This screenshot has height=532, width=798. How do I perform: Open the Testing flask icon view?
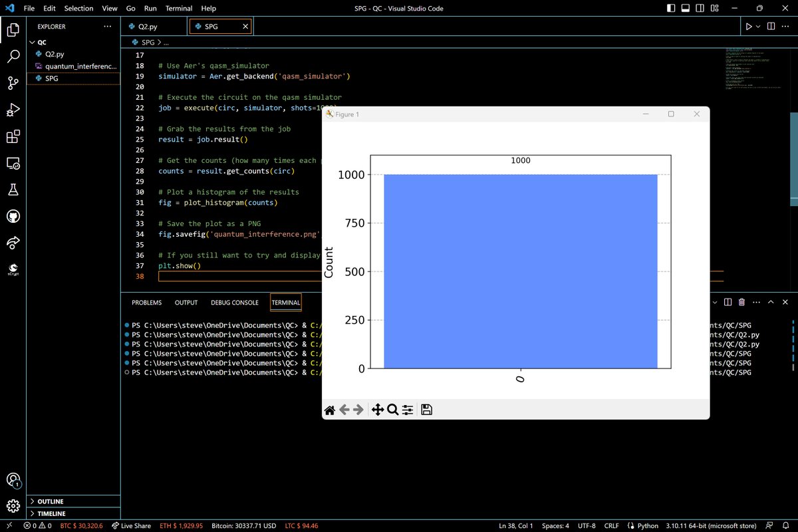point(13,190)
